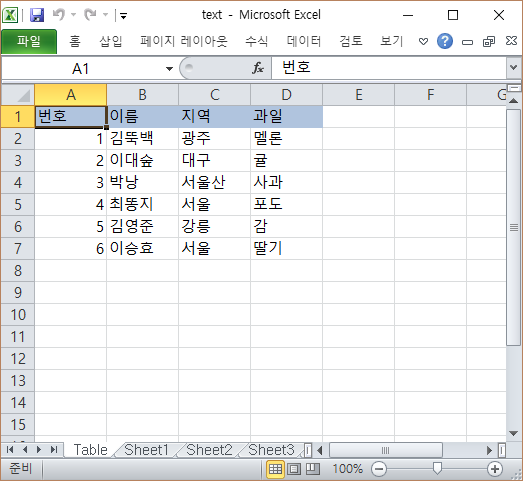This screenshot has height=481, width=523.
Task: Open the Name Box dropdown arrow
Action: point(169,69)
